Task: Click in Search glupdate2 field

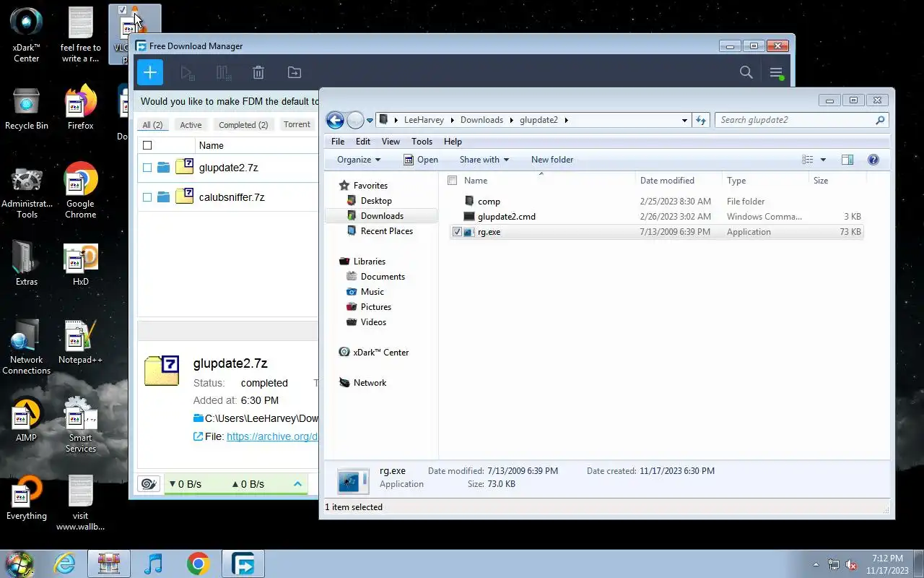Action: click(801, 120)
